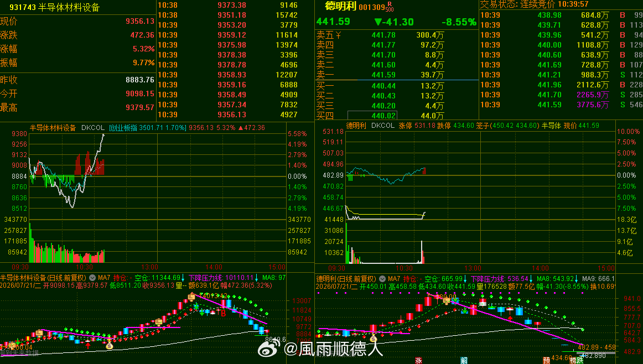The height and width of the screenshot is (364, 643).
Task: Open the dropdown circle beside 半导体材料设备(日线.前复权)
Action: coord(92,278)
